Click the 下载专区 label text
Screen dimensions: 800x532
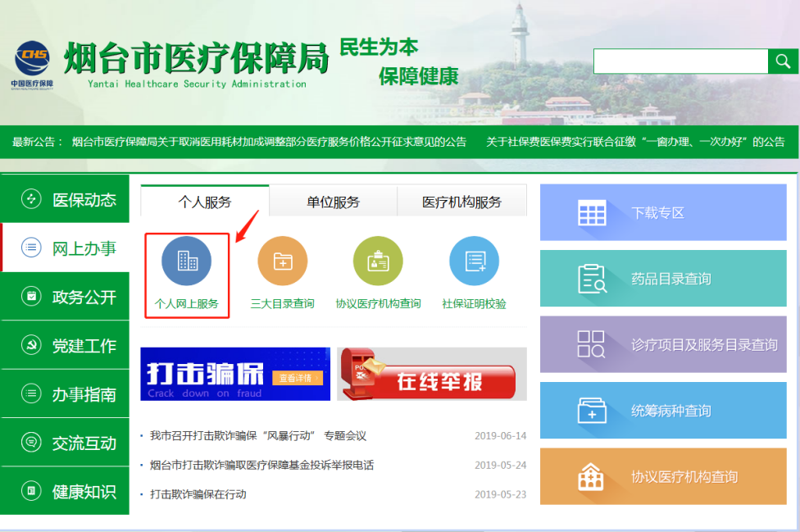657,212
